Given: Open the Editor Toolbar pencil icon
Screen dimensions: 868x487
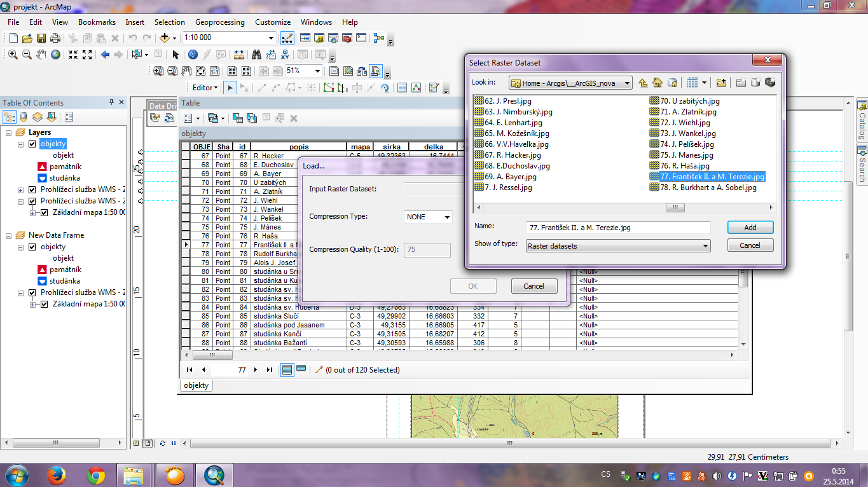Looking at the screenshot, I should click(x=287, y=38).
